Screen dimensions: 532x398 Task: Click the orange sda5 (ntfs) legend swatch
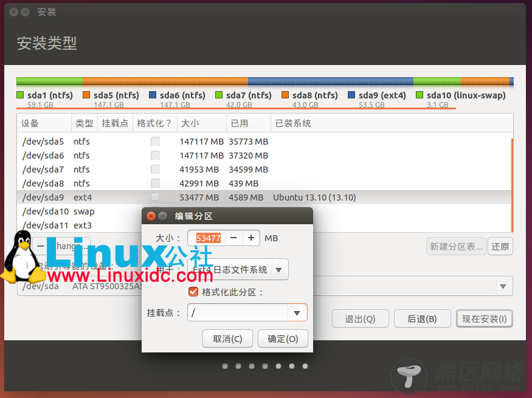pos(86,95)
